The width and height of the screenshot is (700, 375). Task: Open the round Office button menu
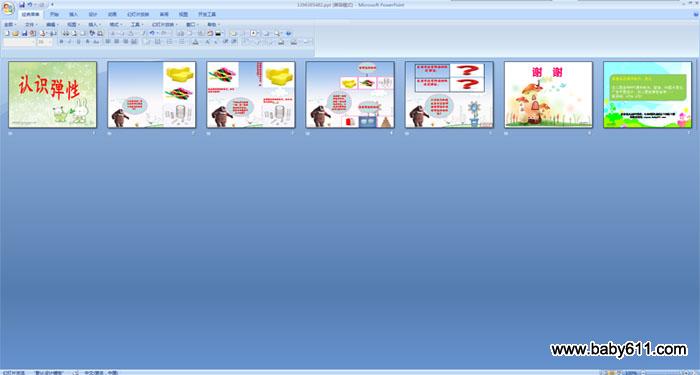point(8,8)
